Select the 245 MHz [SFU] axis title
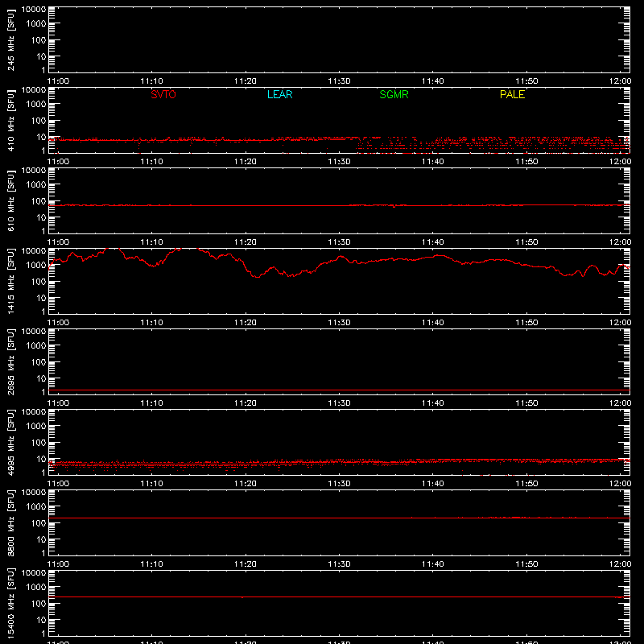The width and height of the screenshot is (644, 644). pyautogui.click(x=11, y=39)
